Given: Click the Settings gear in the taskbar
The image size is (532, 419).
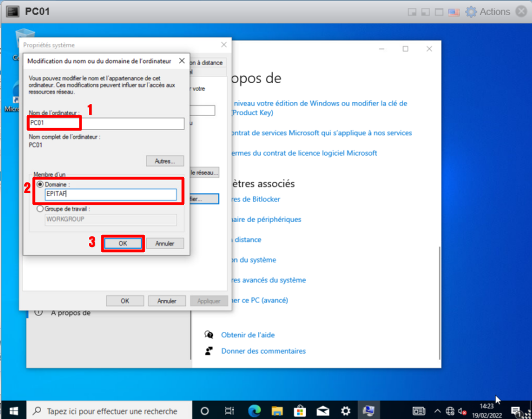Looking at the screenshot, I should 346,411.
